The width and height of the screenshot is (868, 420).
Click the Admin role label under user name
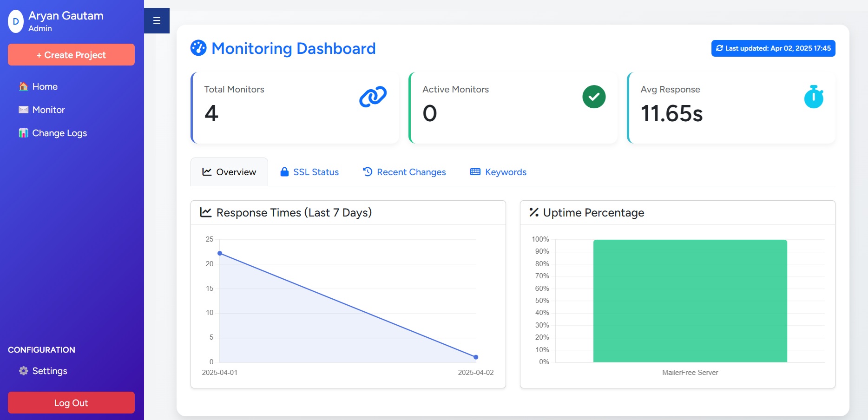40,28
